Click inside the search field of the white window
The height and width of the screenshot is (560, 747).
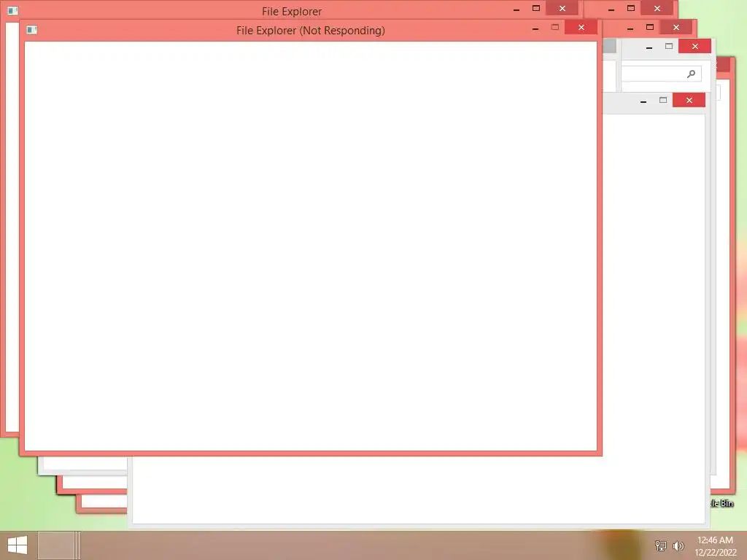click(x=661, y=74)
